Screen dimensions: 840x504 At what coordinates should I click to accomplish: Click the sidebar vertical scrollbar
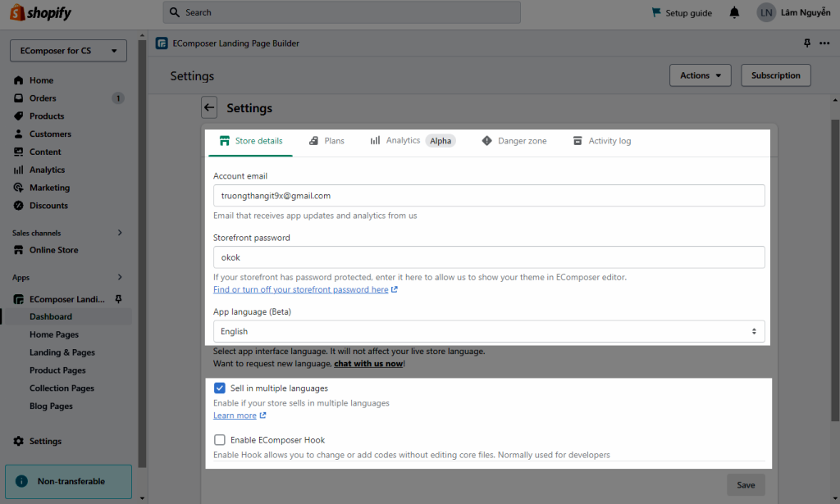tap(142, 252)
